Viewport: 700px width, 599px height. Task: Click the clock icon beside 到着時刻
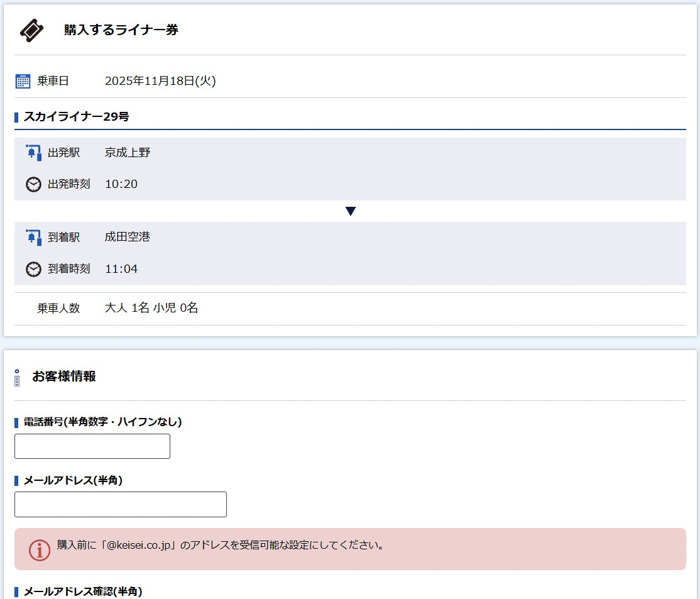(33, 269)
